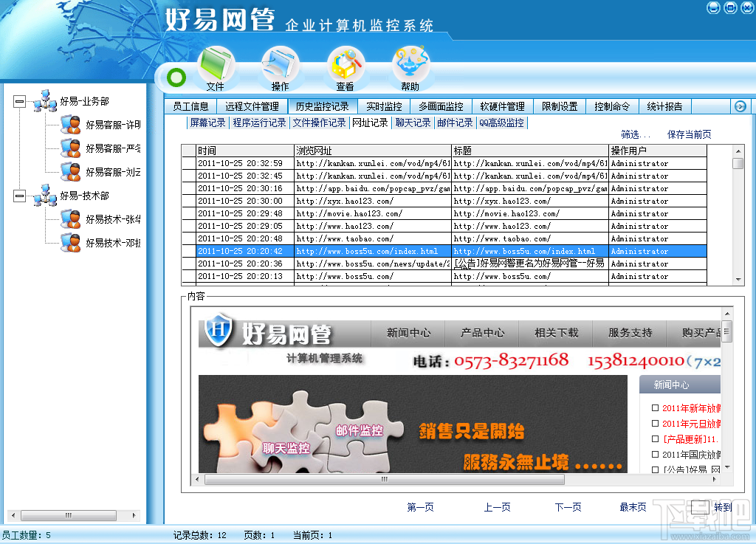Go to 第一页
This screenshot has height=544, width=756.
(x=420, y=507)
